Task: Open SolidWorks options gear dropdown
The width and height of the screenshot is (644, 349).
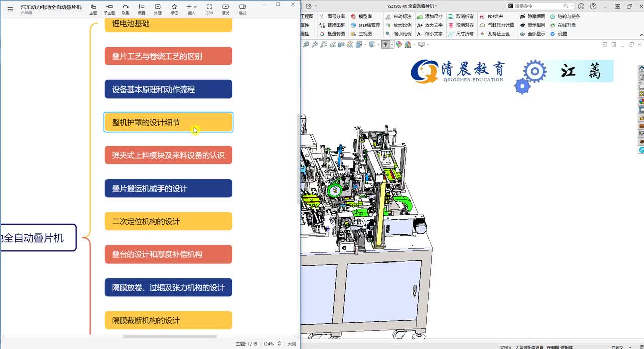Action: coord(310,6)
